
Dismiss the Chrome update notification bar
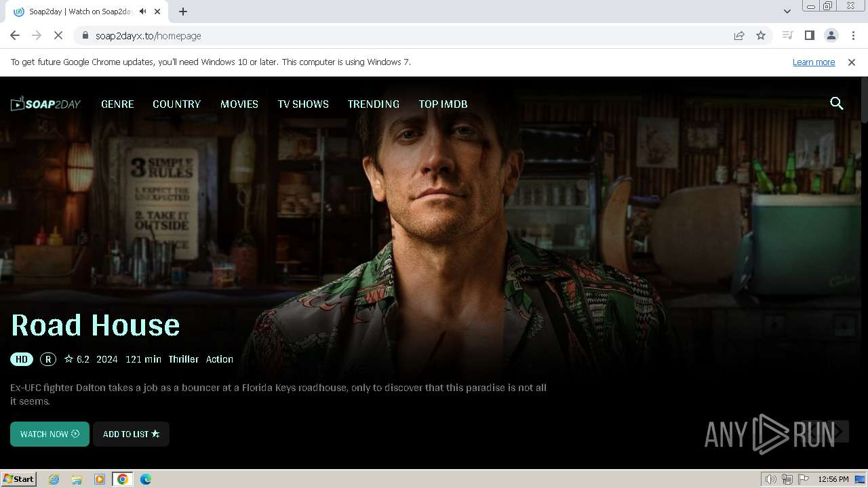[x=852, y=62]
